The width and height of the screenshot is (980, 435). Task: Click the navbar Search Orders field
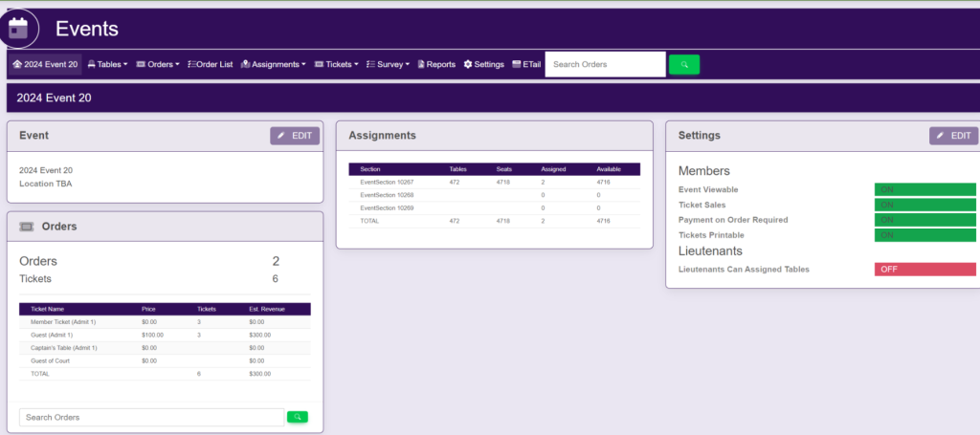(x=605, y=65)
